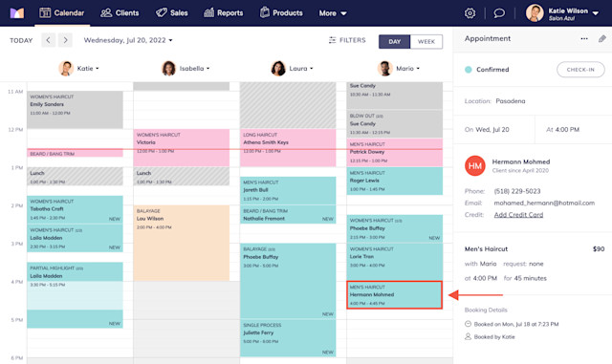Switch to Week view toggle
The width and height of the screenshot is (612, 364).
click(426, 42)
